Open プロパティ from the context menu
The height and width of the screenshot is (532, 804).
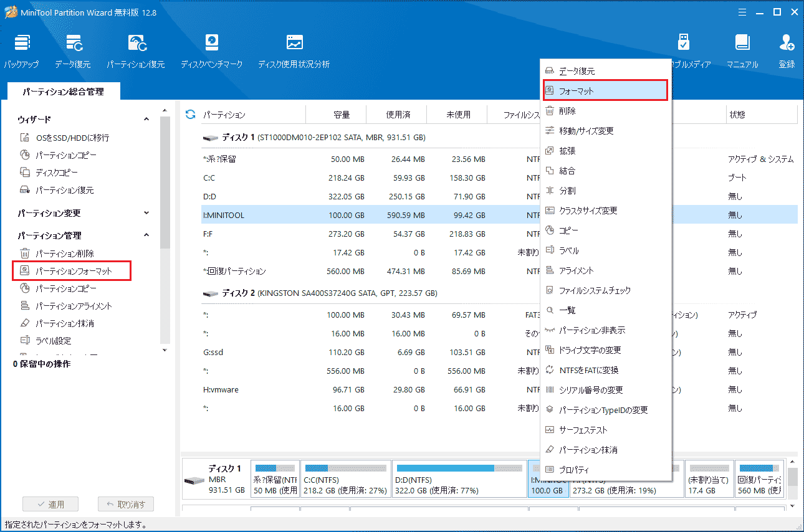(x=606, y=470)
